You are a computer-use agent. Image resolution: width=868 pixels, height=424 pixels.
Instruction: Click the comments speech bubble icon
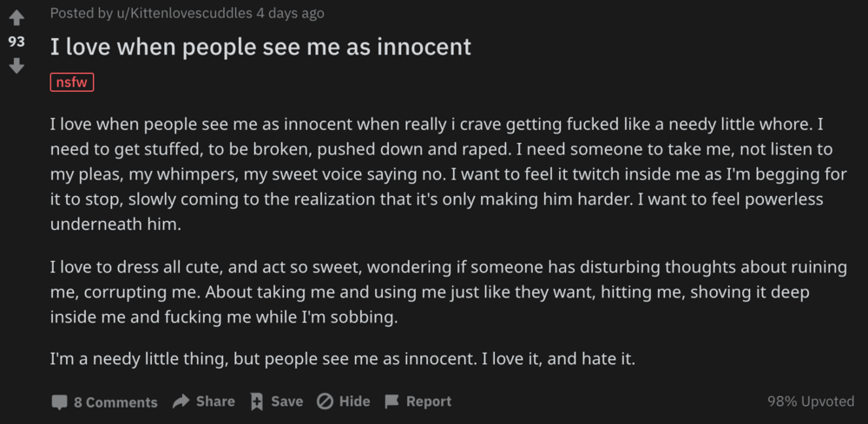pyautogui.click(x=59, y=401)
